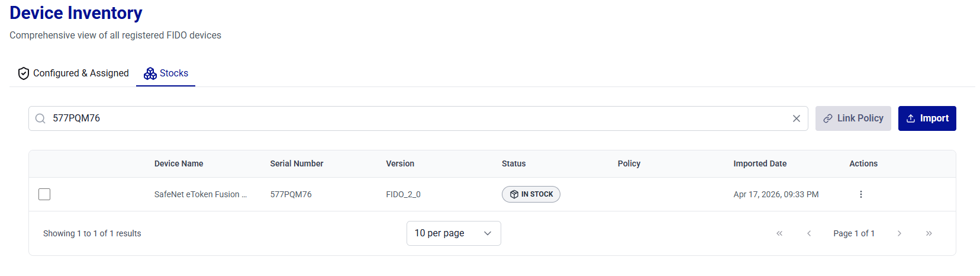The width and height of the screenshot is (980, 276).
Task: Click the SafeNet eToken Fusion device name
Action: pos(200,194)
